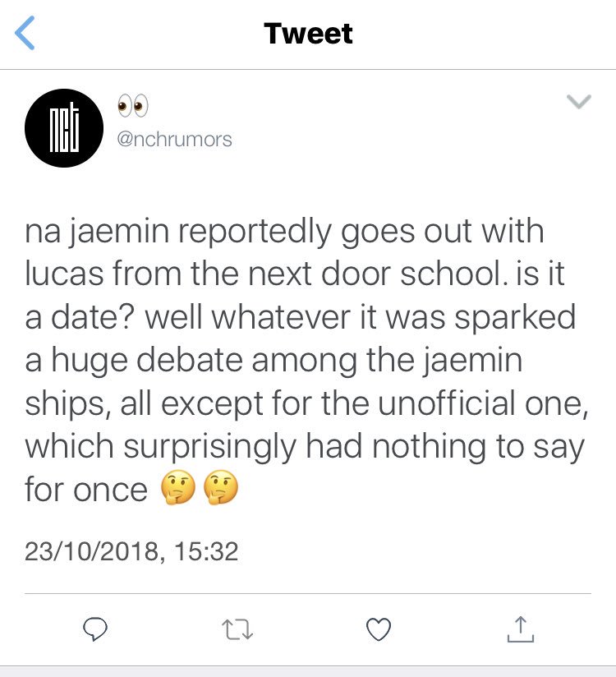Share the tweet via upload icon

pos(520,629)
